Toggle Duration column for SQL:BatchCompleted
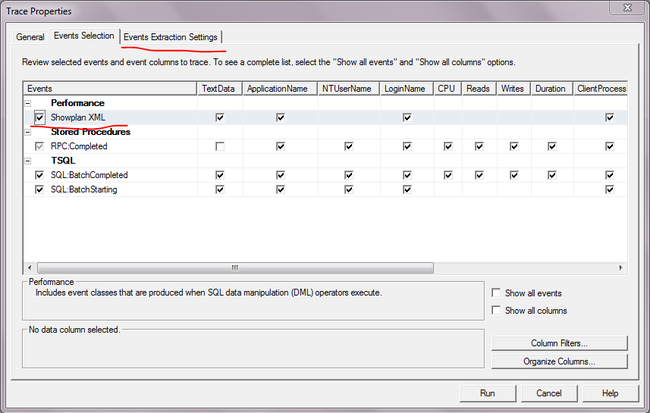Viewport: 650px width, 413px height. 552,175
